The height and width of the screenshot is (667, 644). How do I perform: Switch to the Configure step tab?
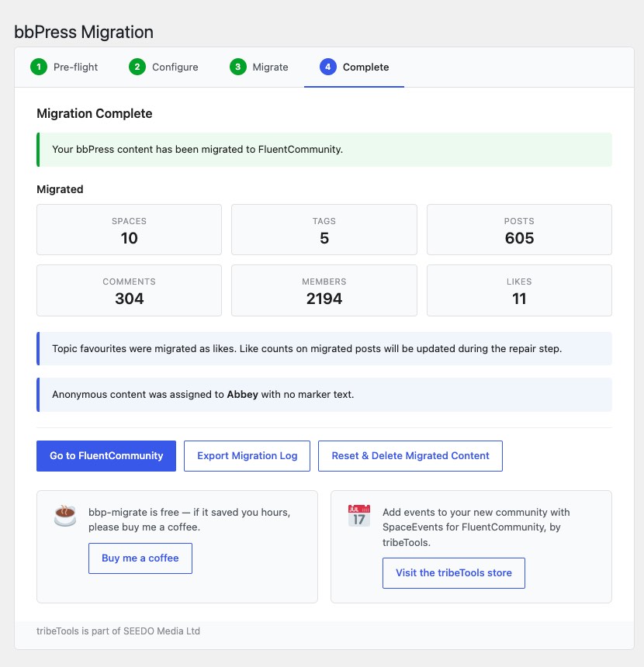point(164,67)
